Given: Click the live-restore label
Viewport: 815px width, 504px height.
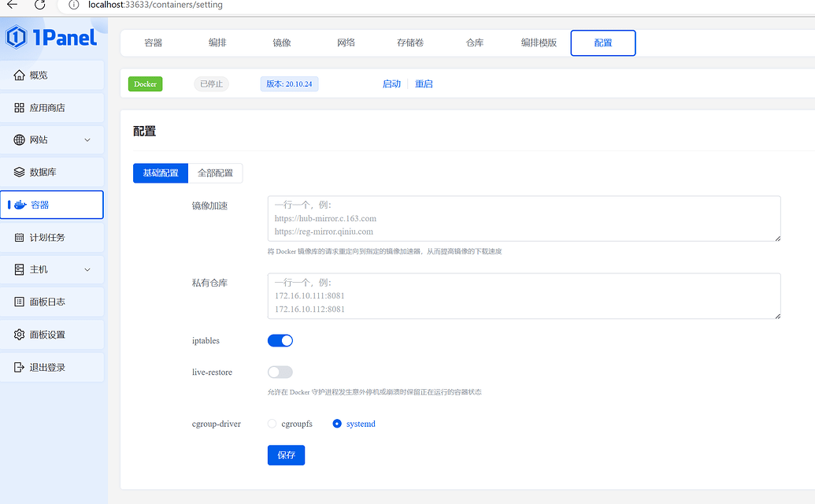Looking at the screenshot, I should point(212,372).
